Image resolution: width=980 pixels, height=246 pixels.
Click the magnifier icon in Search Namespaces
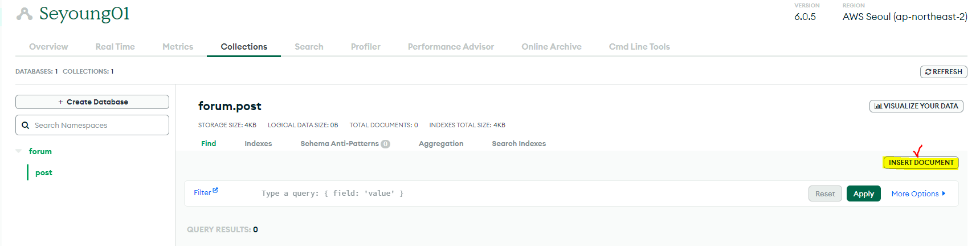[26, 126]
